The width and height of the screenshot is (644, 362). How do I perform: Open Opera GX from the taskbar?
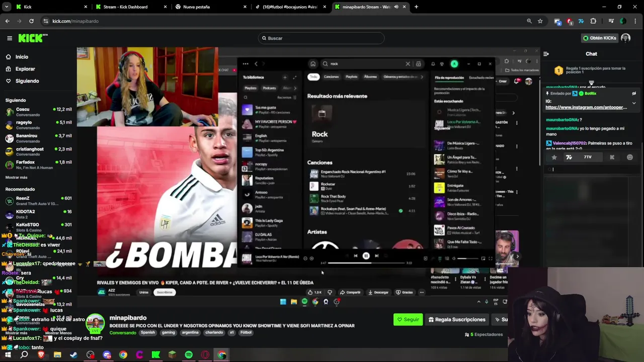pos(205,355)
